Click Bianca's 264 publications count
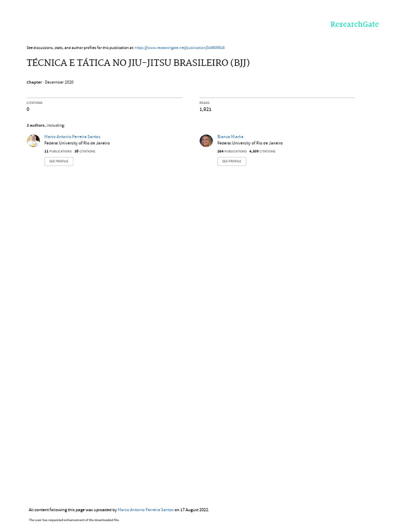 [x=232, y=151]
